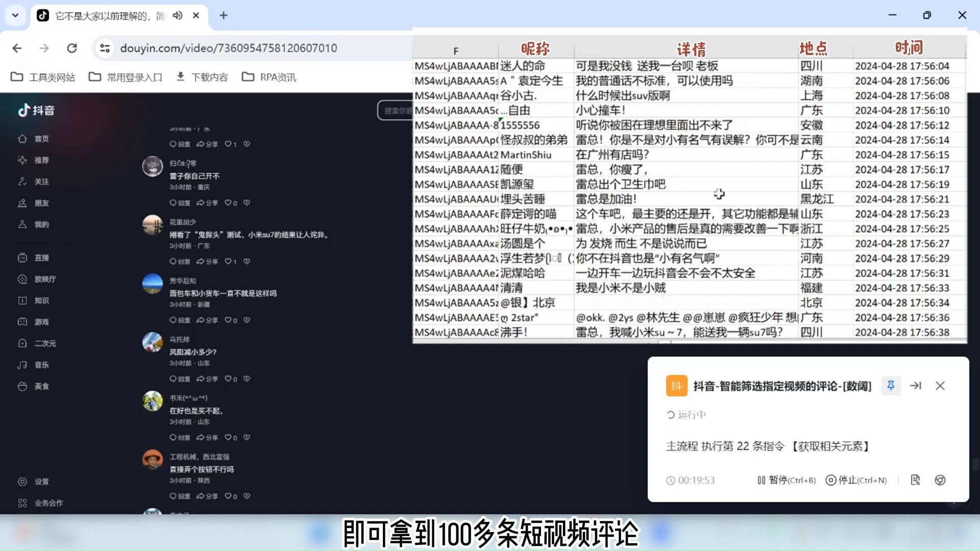Open avatar of commenter 芳华后知
This screenshot has height=551, width=980.
153,284
